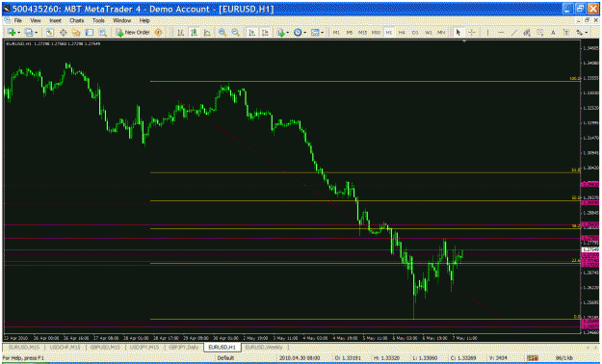Screen dimensions: 602x364
Task: Open the Tools menu
Action: pos(98,20)
